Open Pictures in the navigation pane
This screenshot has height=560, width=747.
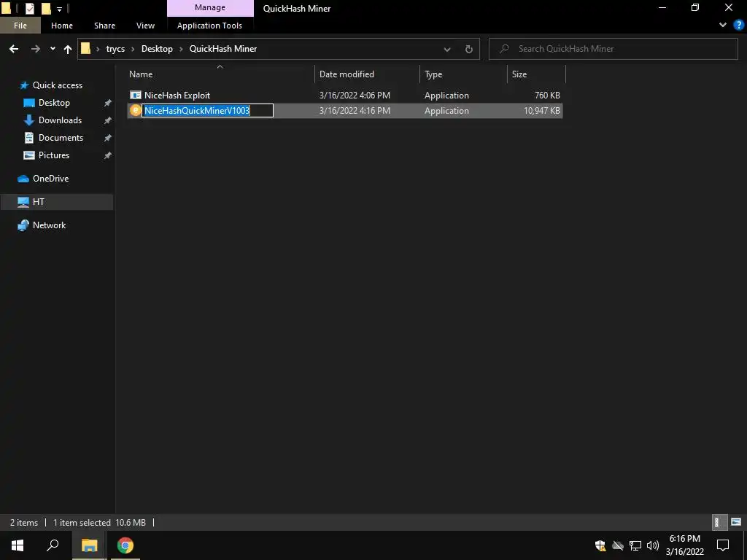click(54, 155)
